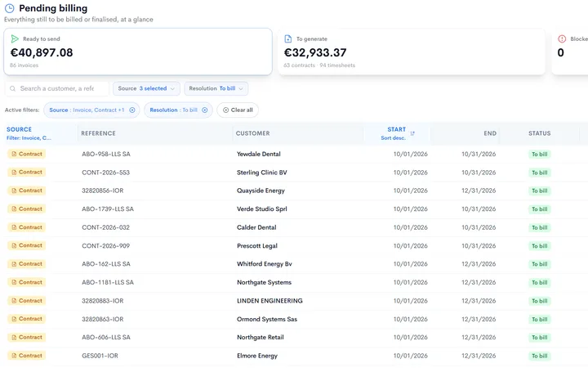The image size is (588, 368).
Task: Click customer name Prescott Legal
Action: tap(257, 245)
